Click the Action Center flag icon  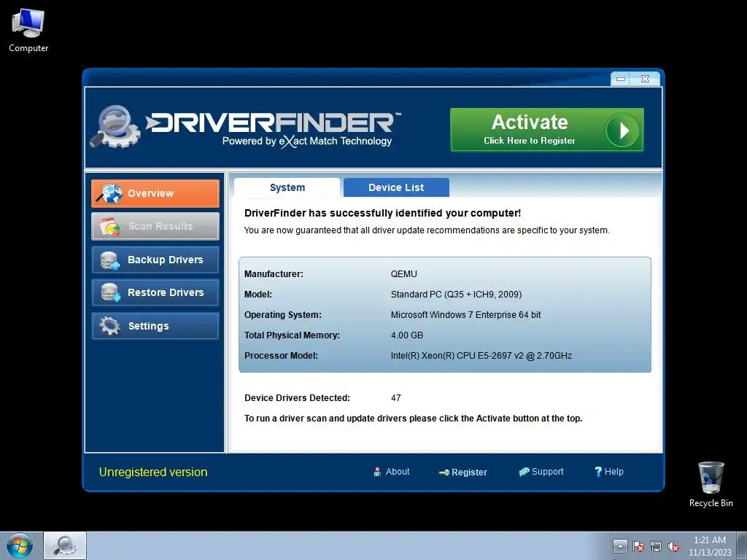click(x=638, y=547)
